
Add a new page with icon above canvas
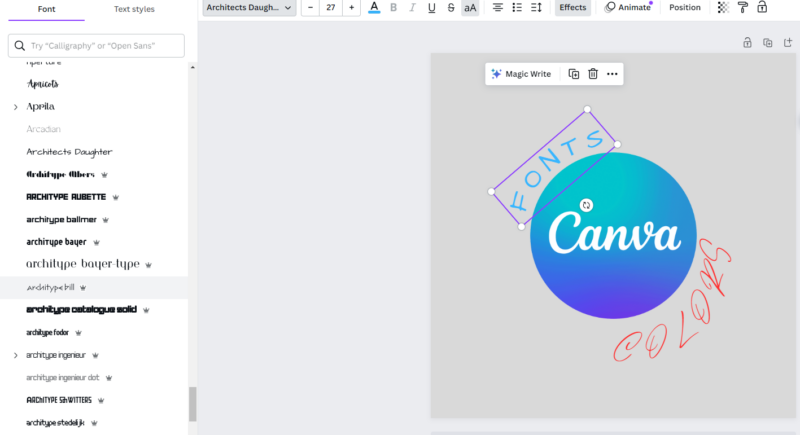(x=788, y=43)
